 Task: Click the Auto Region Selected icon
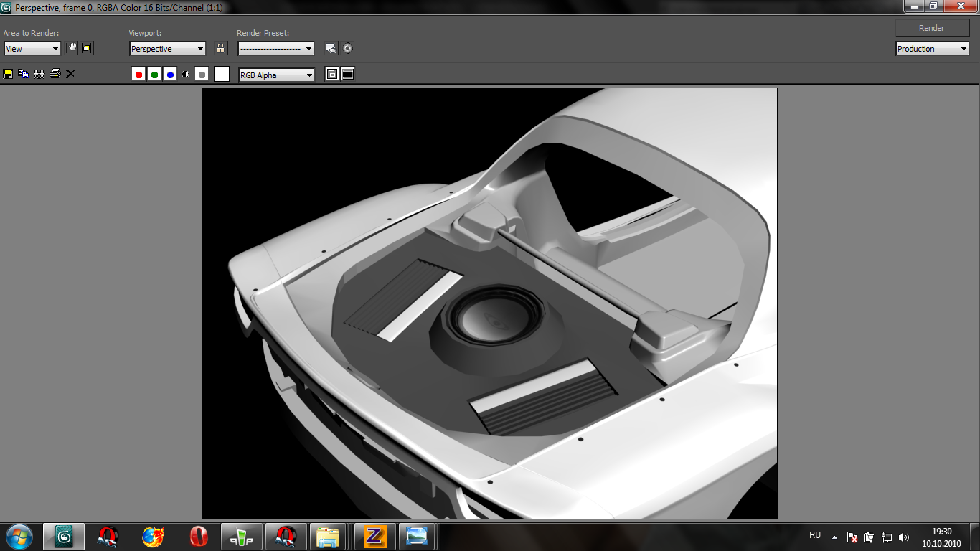(x=87, y=49)
